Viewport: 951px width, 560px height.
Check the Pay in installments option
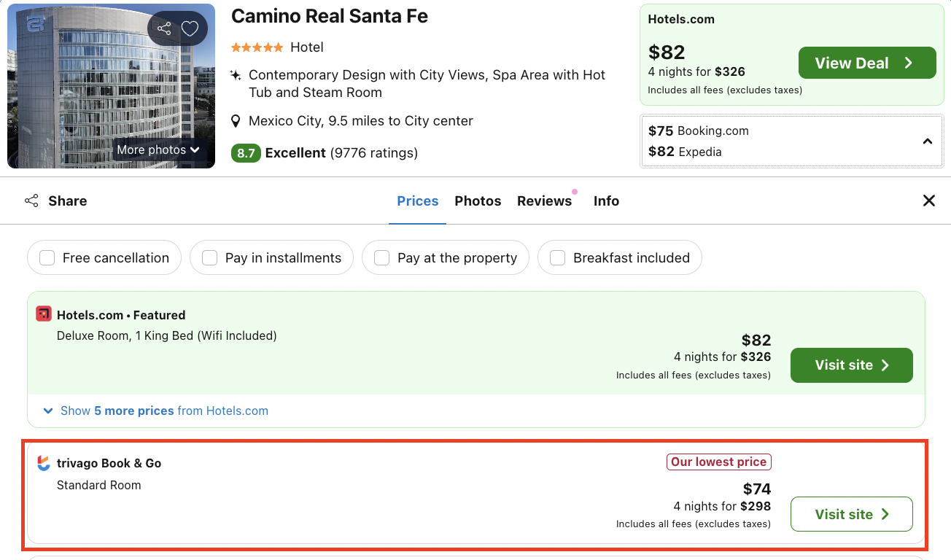click(x=210, y=258)
